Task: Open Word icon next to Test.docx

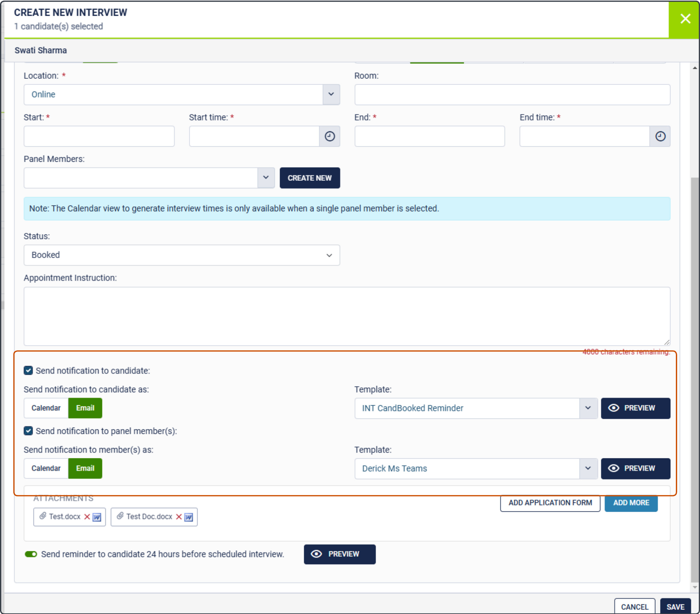Action: 97,517
